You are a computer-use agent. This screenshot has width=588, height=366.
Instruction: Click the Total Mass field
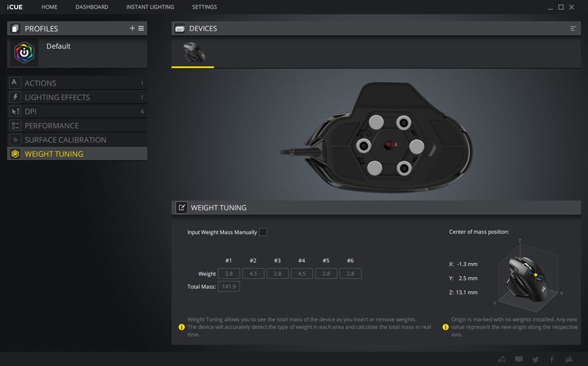(229, 287)
